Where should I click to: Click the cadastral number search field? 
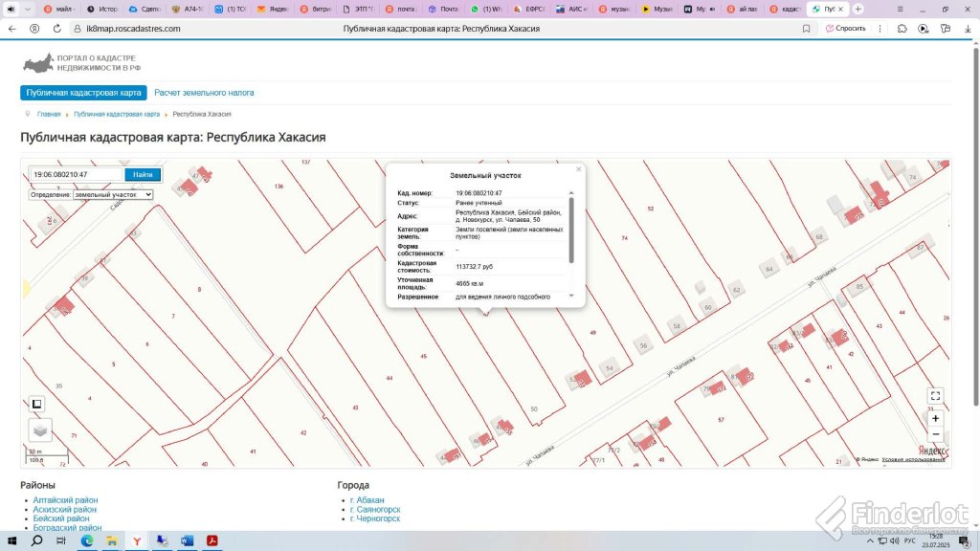tap(77, 174)
